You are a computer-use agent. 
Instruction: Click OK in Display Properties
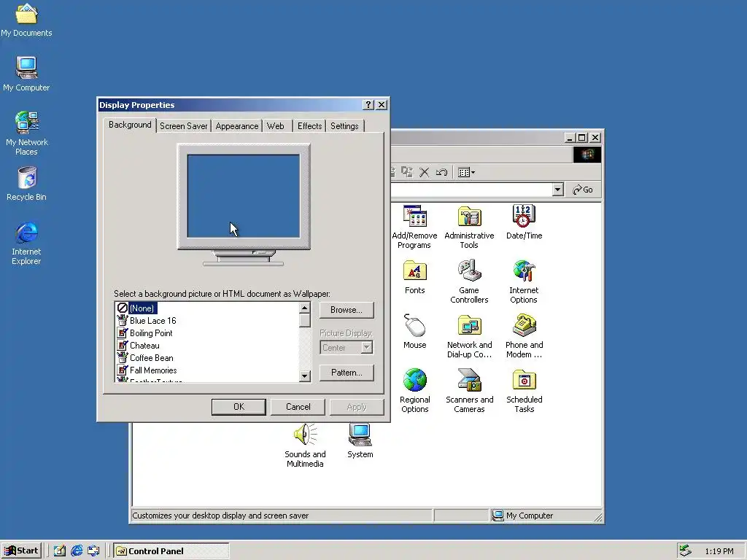coord(239,407)
